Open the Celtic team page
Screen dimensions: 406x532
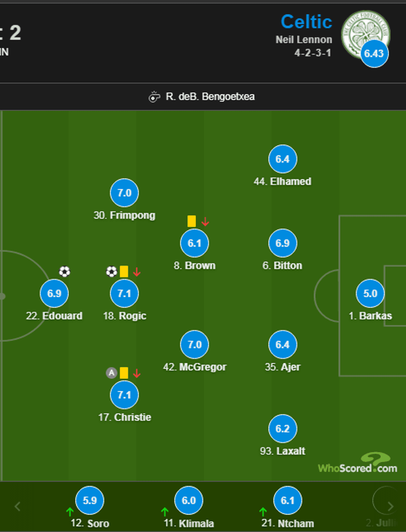[307, 22]
